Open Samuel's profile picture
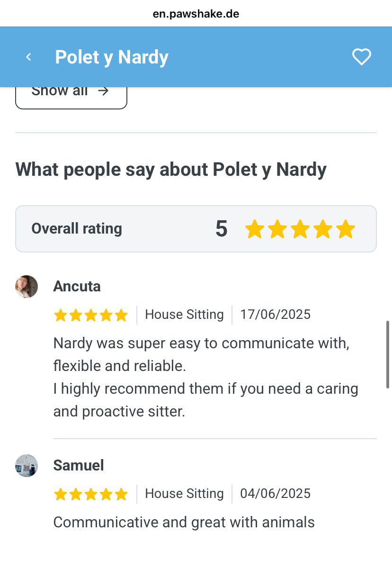 [27, 466]
